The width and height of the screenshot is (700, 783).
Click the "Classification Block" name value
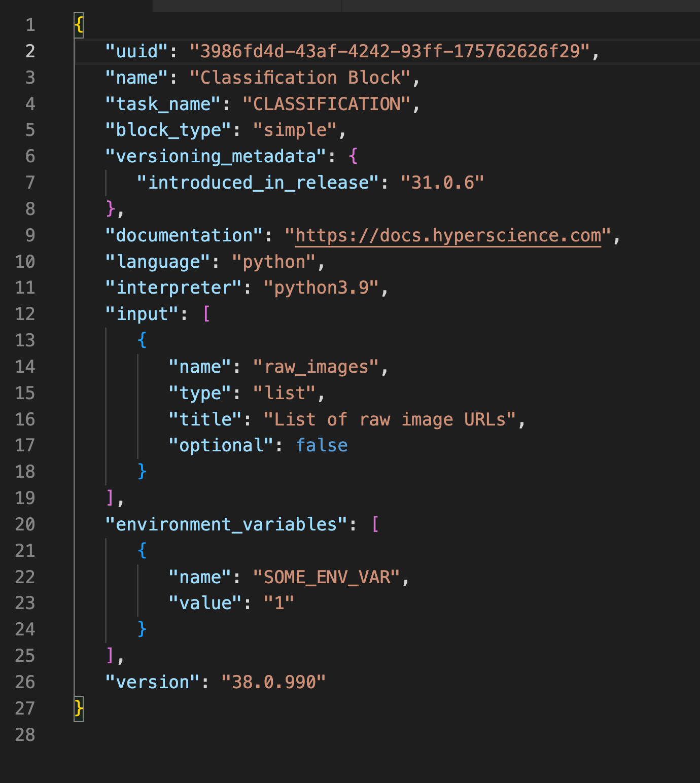(300, 78)
